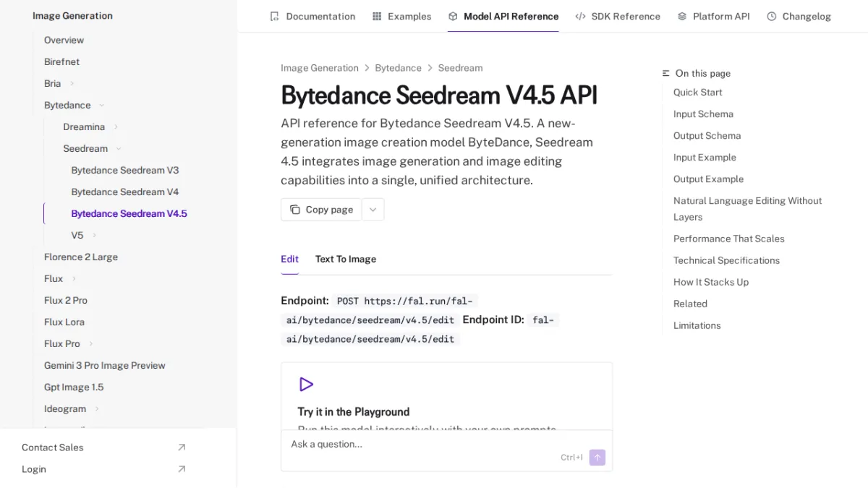Open Overview in the sidebar

click(64, 40)
